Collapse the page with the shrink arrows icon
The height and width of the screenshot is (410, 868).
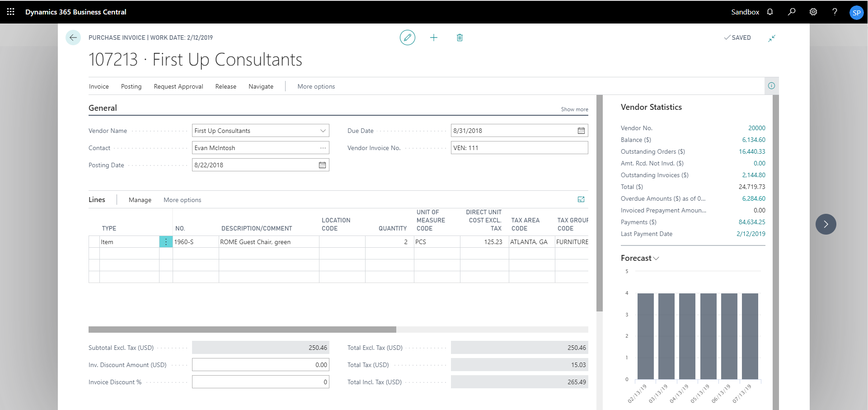(x=771, y=38)
